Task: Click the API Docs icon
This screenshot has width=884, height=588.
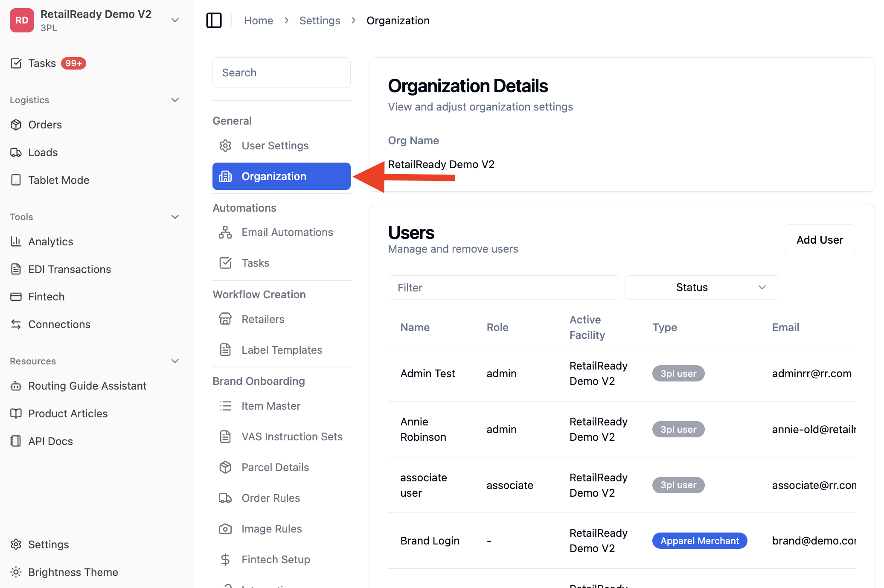Action: tap(16, 441)
